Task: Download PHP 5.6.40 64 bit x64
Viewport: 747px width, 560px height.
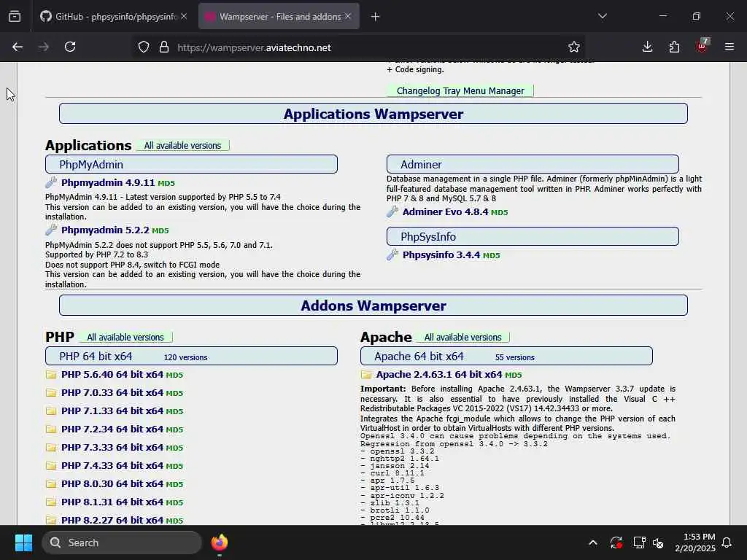Action: point(112,375)
